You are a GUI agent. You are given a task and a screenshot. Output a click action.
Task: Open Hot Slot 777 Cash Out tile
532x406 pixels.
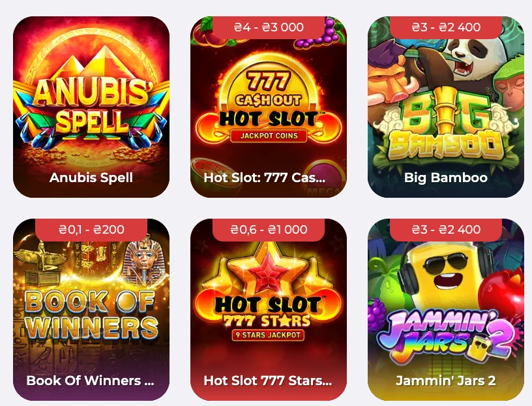coord(269,106)
